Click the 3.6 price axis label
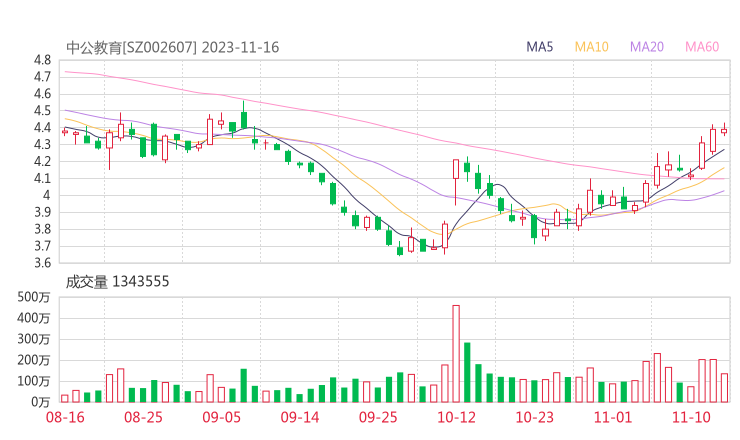 42,262
